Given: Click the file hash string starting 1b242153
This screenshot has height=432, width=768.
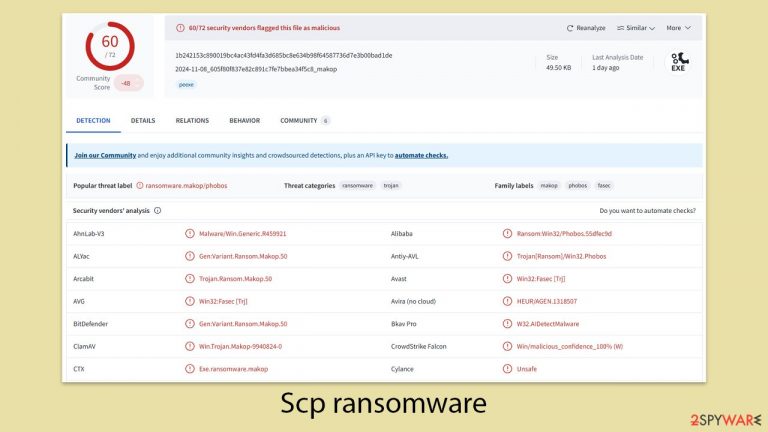Looking at the screenshot, I should pos(284,55).
